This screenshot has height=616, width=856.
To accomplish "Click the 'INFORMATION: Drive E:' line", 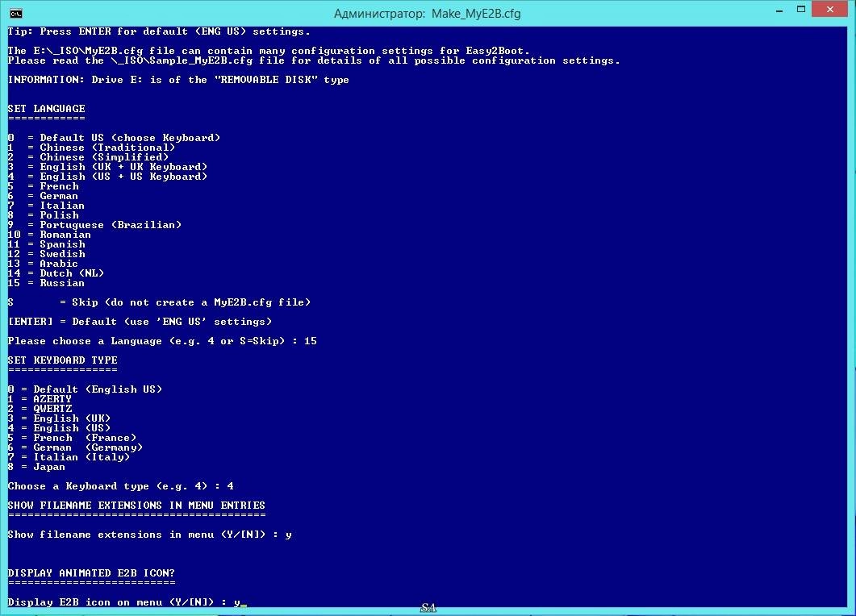I will pyautogui.click(x=178, y=80).
